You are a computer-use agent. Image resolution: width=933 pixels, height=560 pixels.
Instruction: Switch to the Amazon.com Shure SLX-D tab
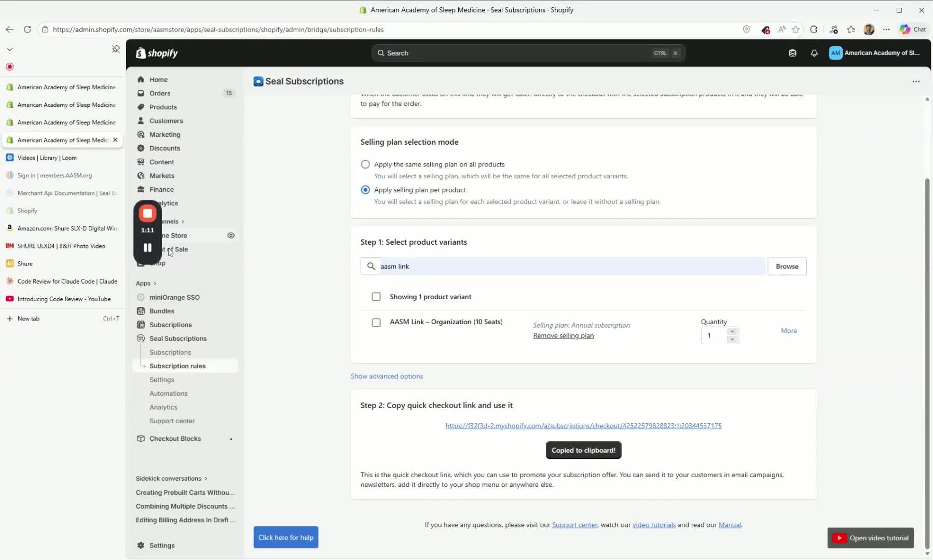tap(62, 228)
